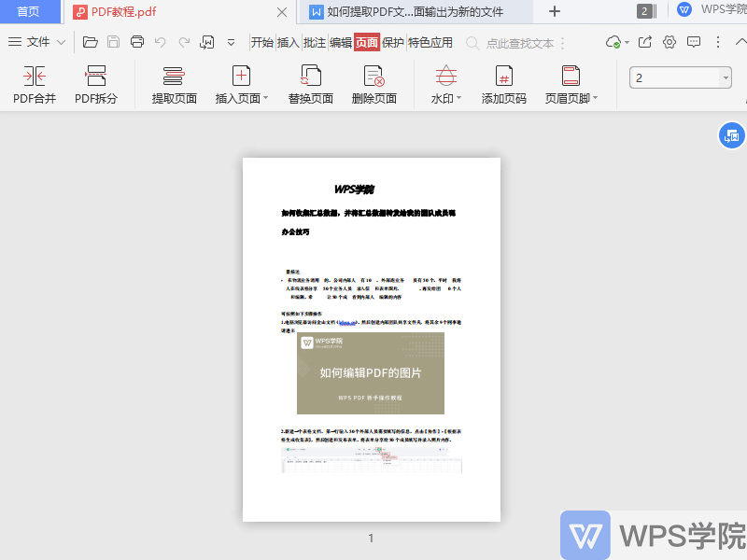Click the 页眉页脚 header footer icon
Viewport: 747px width, 560px height.
[x=571, y=77]
